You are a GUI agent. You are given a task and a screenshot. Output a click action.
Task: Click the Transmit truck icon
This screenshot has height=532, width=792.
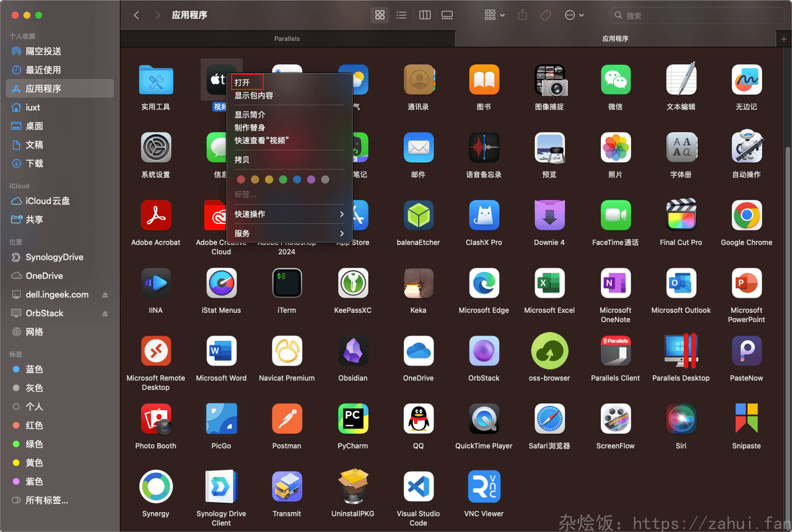pos(287,487)
